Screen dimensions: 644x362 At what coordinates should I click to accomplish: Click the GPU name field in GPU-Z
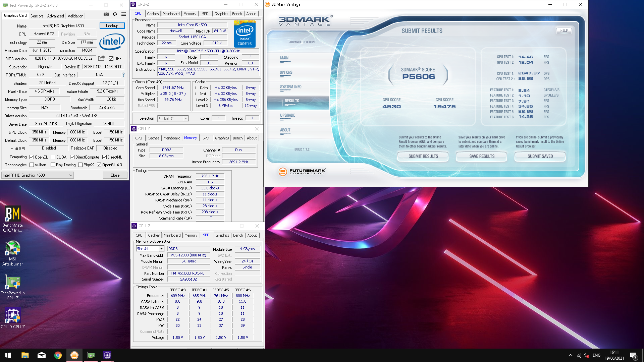pos(63,25)
